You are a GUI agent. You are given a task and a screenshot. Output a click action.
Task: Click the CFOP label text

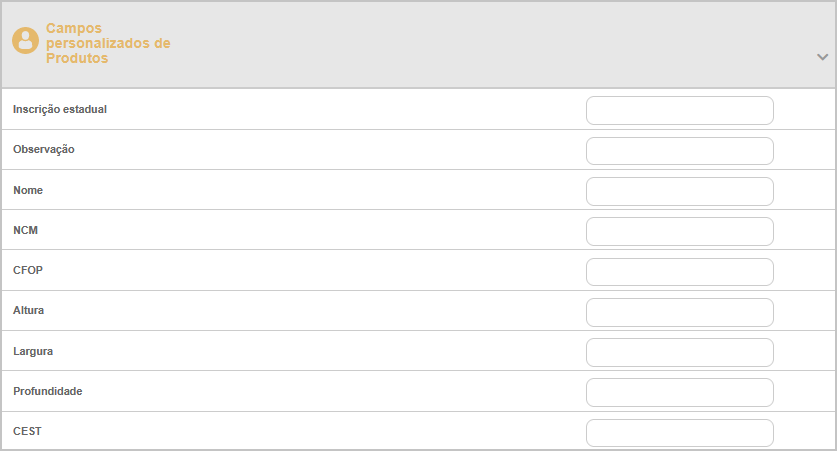28,270
